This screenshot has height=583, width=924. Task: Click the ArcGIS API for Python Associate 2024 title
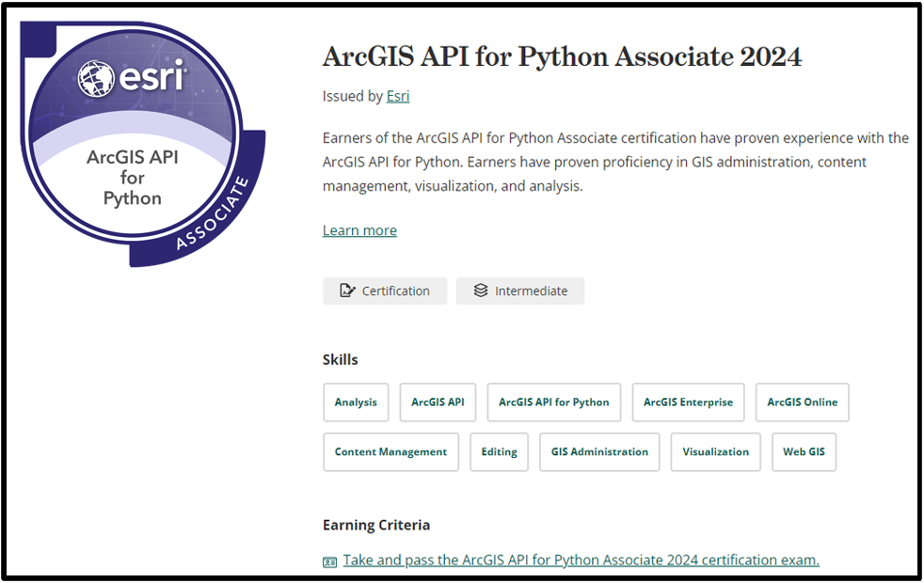tap(562, 57)
